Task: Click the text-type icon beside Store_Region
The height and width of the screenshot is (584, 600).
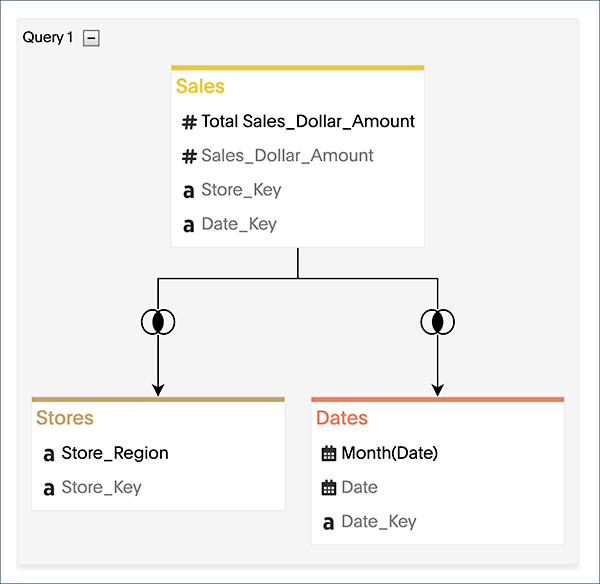Action: point(49,454)
